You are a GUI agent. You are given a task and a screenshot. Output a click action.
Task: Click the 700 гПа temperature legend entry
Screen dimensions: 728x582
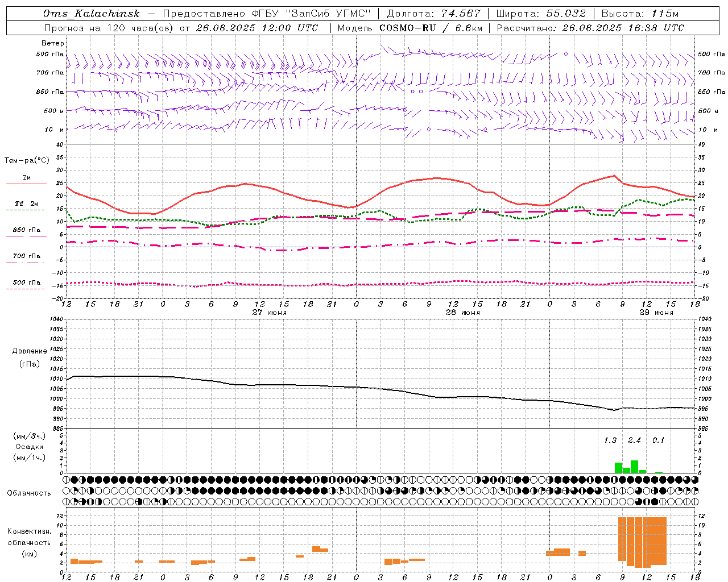click(27, 256)
